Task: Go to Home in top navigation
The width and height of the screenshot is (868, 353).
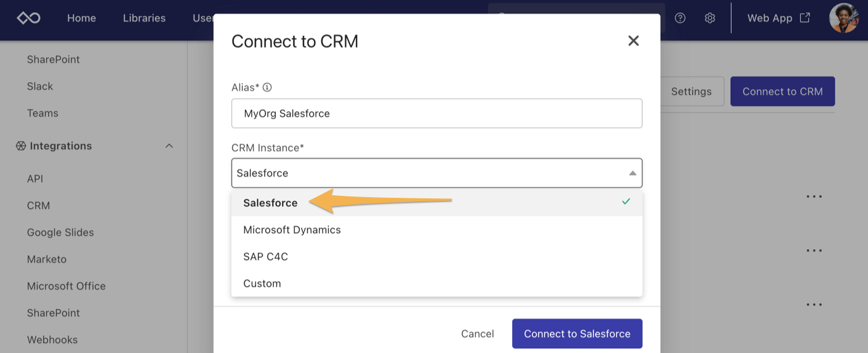Action: tap(81, 18)
